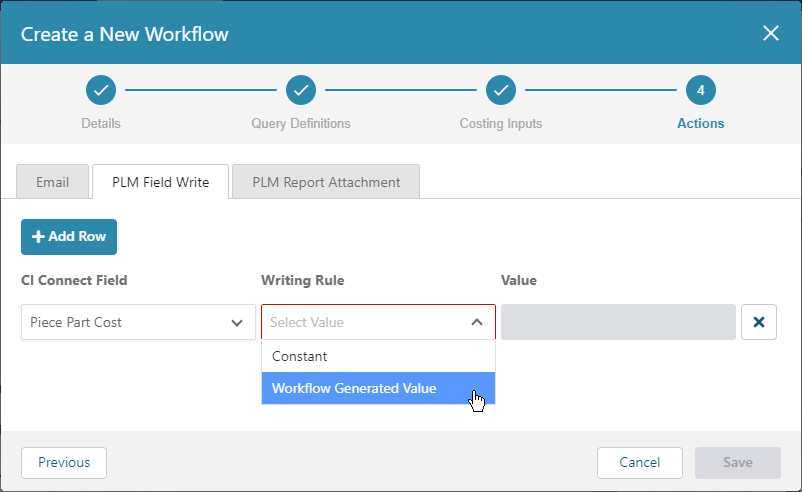Remove the row with the X icon
Screen dimensions: 802x492
[759, 322]
